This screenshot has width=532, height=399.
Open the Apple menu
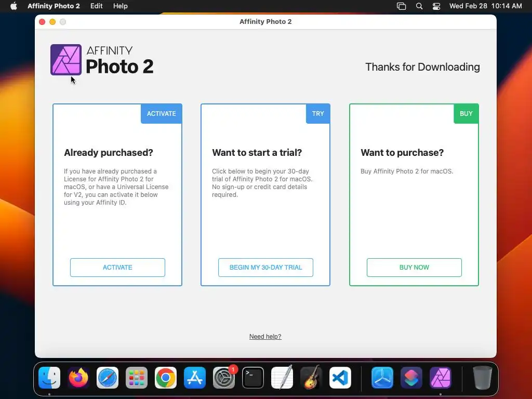coord(14,6)
